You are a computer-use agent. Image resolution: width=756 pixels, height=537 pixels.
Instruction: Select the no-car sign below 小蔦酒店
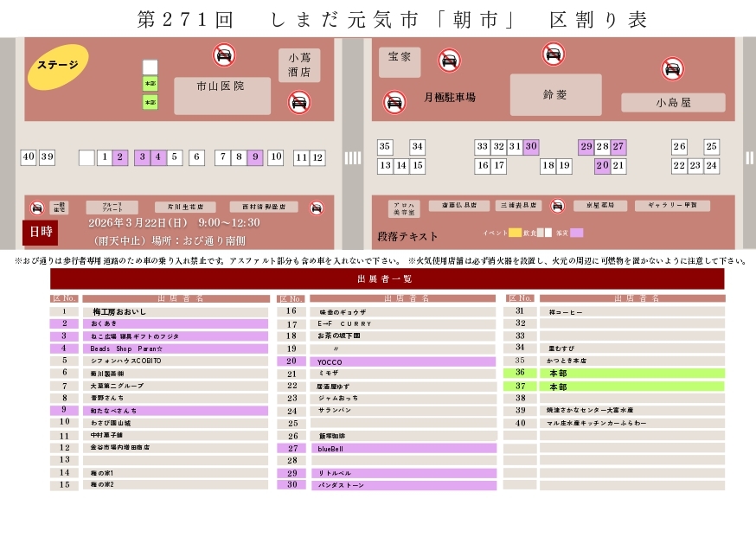point(299,102)
